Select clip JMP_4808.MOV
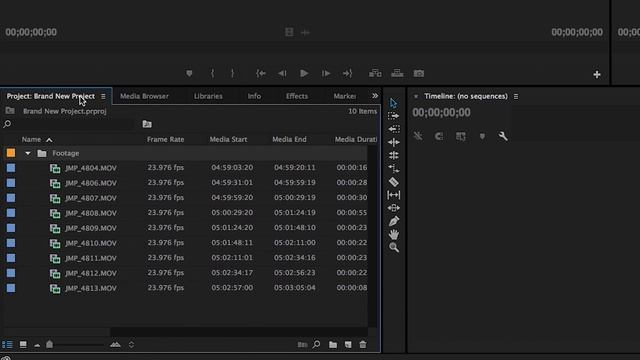This screenshot has height=360, width=640. pos(91,213)
